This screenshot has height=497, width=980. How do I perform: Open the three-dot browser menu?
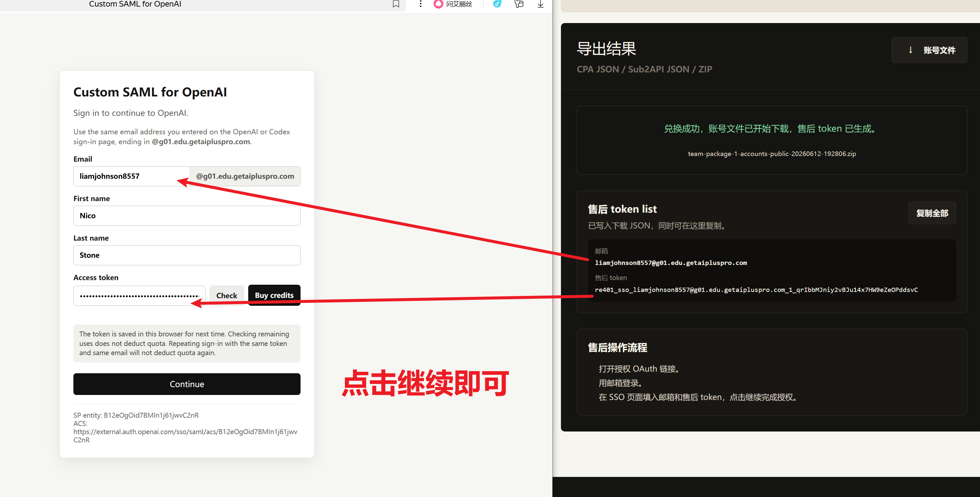pyautogui.click(x=420, y=4)
